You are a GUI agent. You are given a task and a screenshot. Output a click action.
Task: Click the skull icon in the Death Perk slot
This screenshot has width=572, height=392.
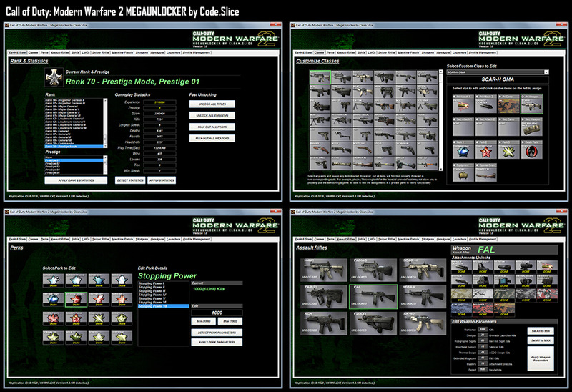(x=531, y=151)
